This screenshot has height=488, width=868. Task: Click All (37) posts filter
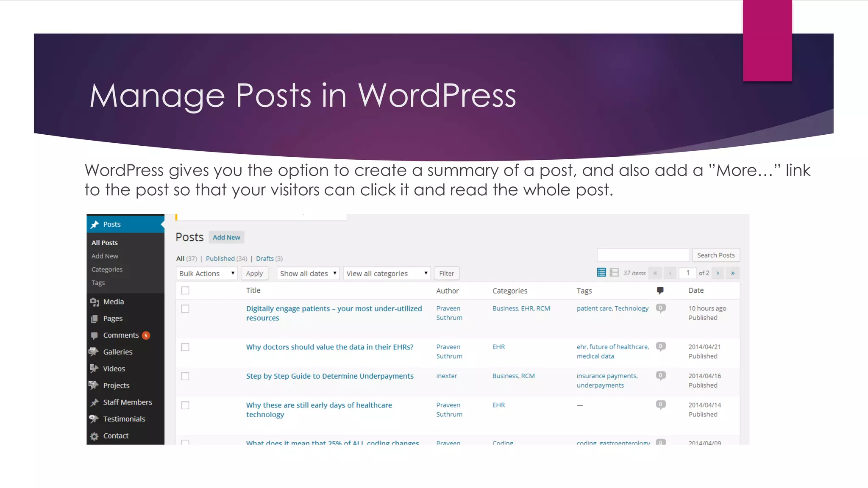pyautogui.click(x=186, y=259)
